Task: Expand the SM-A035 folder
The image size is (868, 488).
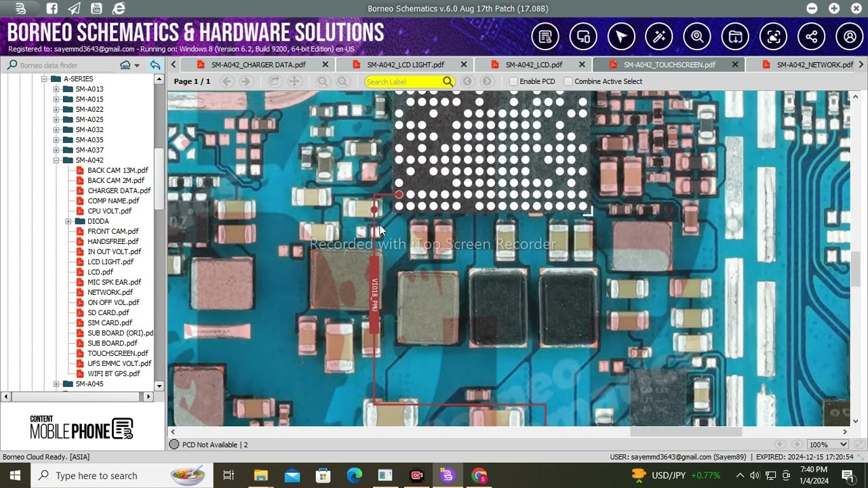Action: coord(56,140)
